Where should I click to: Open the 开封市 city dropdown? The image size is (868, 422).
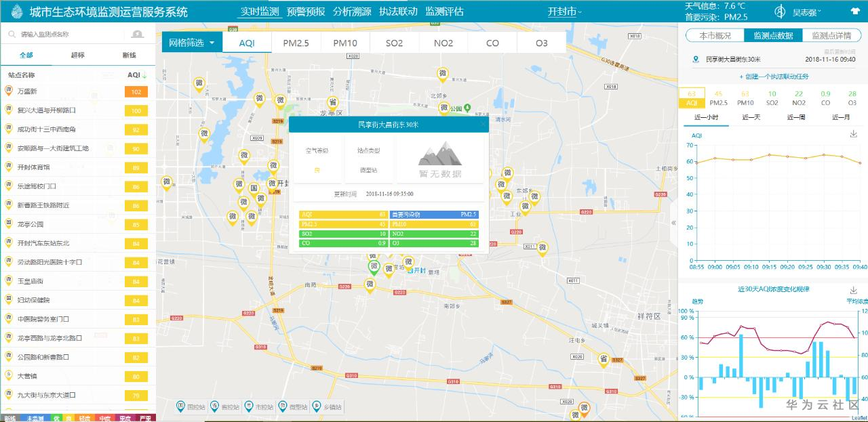(565, 12)
